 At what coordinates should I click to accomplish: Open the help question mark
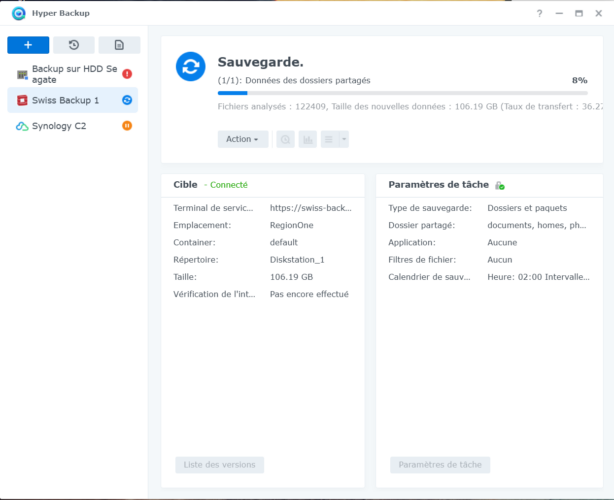539,14
